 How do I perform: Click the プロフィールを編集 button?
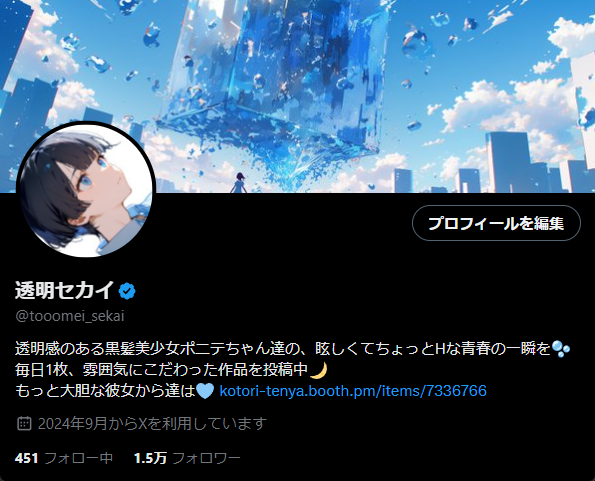(496, 223)
